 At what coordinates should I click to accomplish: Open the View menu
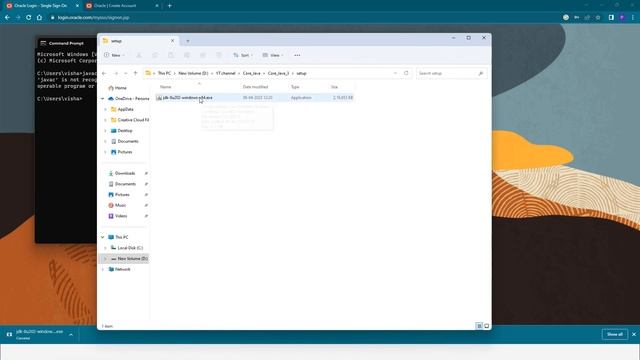273,55
